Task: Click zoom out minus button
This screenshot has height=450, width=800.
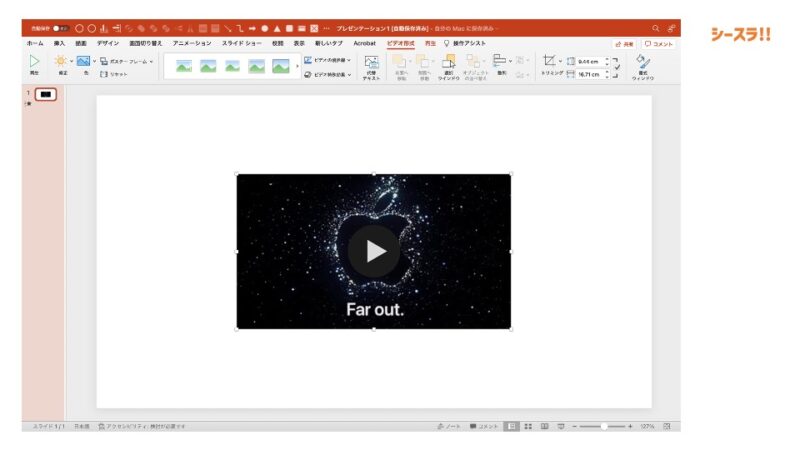Action: [x=574, y=426]
